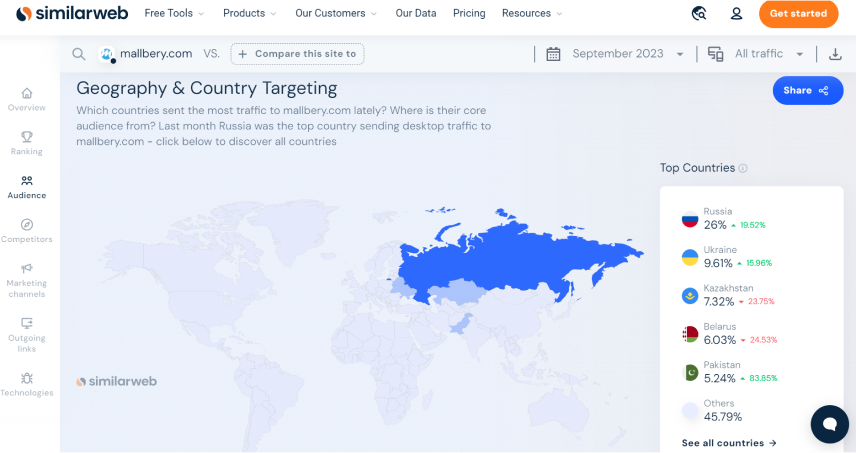Click the Pakistan flag icon
Image resolution: width=856 pixels, height=453 pixels.
click(690, 372)
